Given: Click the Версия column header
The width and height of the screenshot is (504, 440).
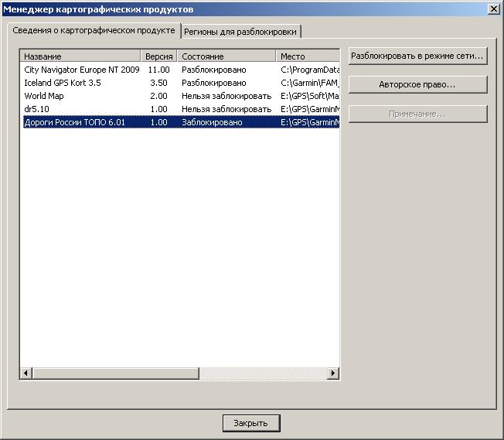Looking at the screenshot, I should [x=159, y=56].
